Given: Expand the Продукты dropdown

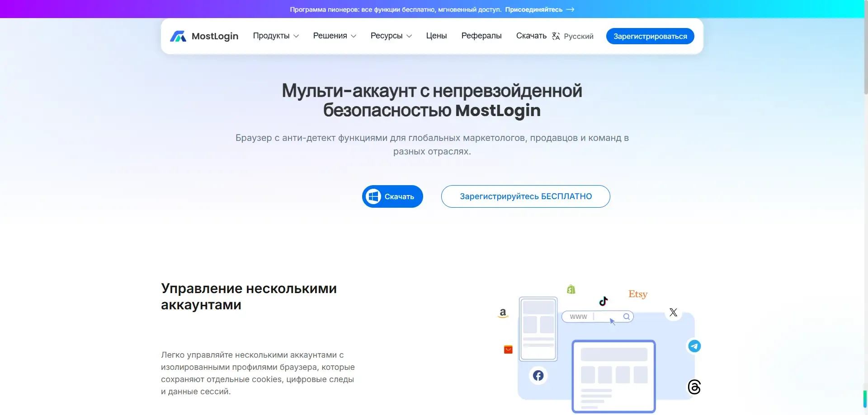Looking at the screenshot, I should (276, 36).
